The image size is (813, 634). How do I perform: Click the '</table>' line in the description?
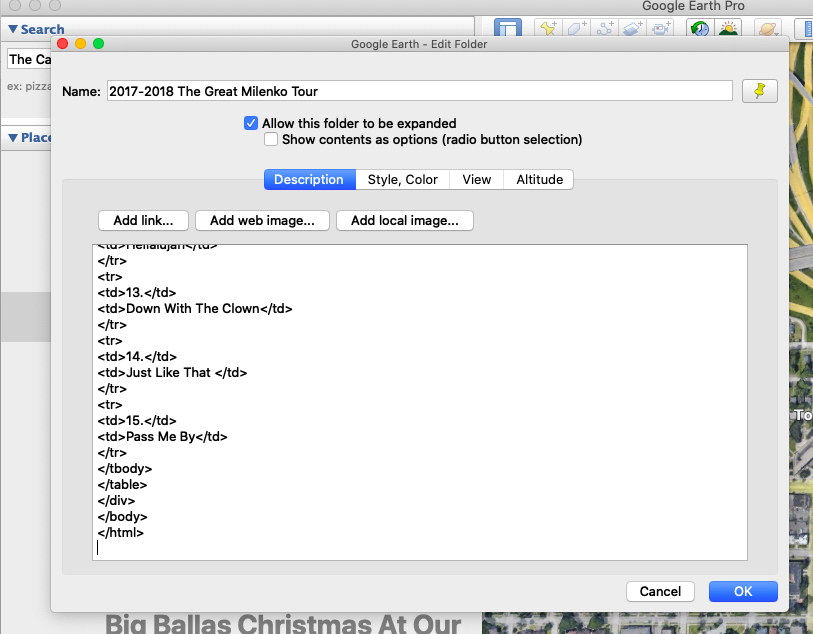(x=122, y=485)
